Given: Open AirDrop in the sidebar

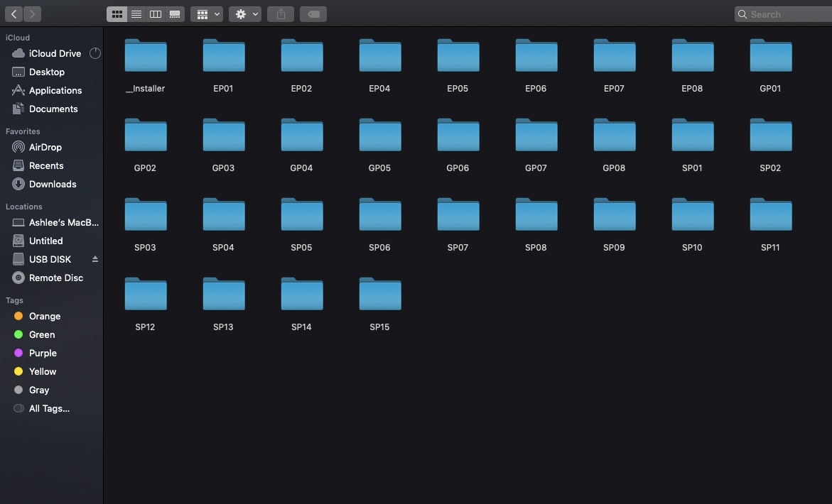Looking at the screenshot, I should (x=45, y=147).
